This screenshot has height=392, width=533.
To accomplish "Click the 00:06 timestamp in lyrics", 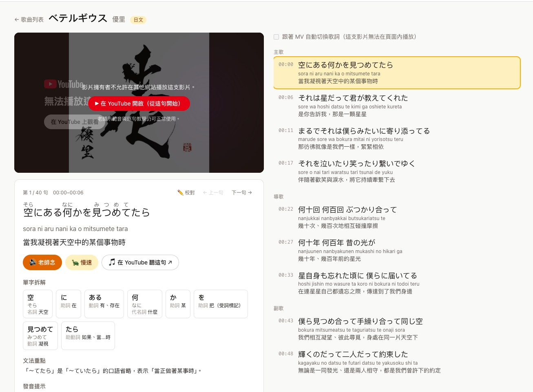I will (286, 97).
